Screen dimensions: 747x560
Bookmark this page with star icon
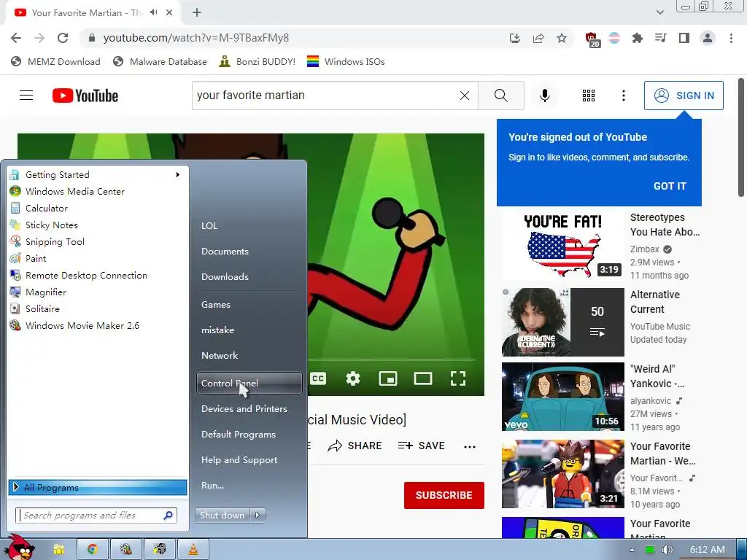562,38
